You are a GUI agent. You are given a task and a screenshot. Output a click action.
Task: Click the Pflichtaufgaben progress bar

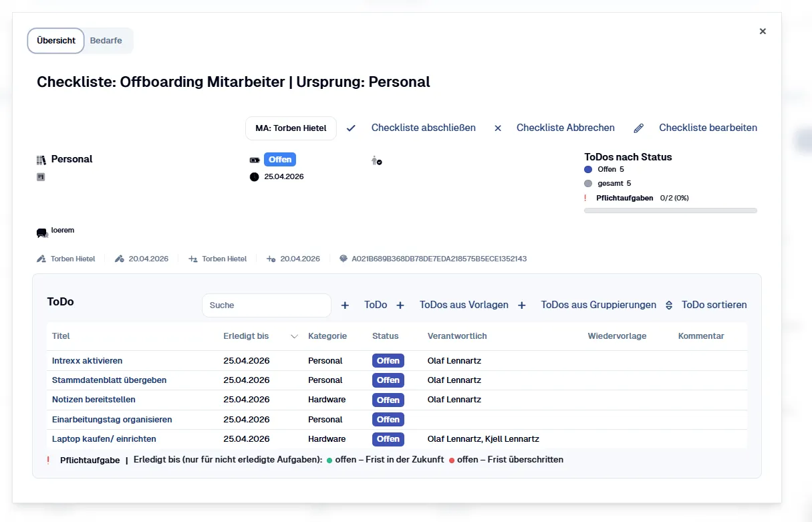(x=670, y=211)
